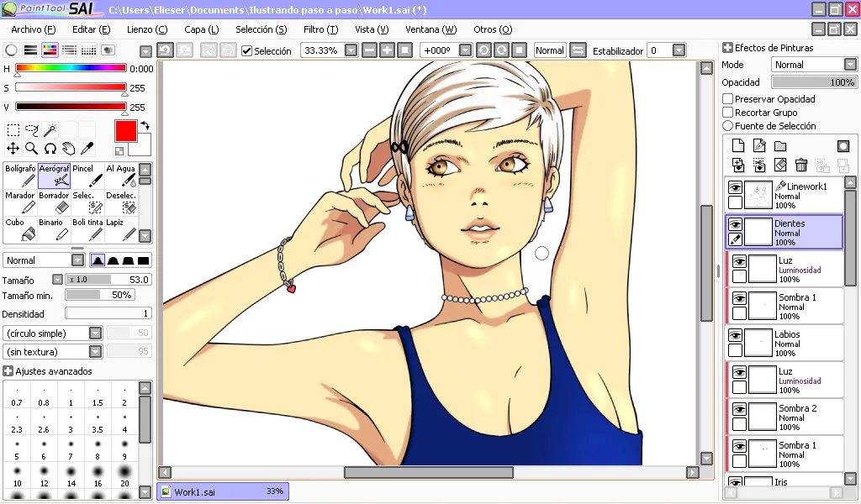Open the Filtro menu
This screenshot has height=504, width=861.
pyautogui.click(x=320, y=29)
